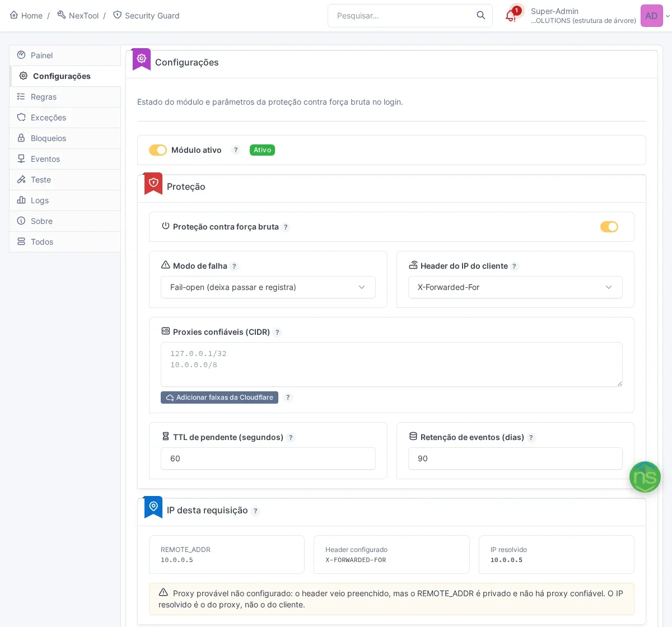Open Todos in the sidebar
672x627 pixels.
(x=65, y=242)
